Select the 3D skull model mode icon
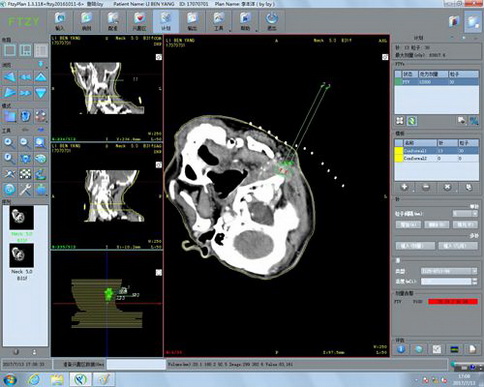The image size is (484, 387). click(x=25, y=116)
